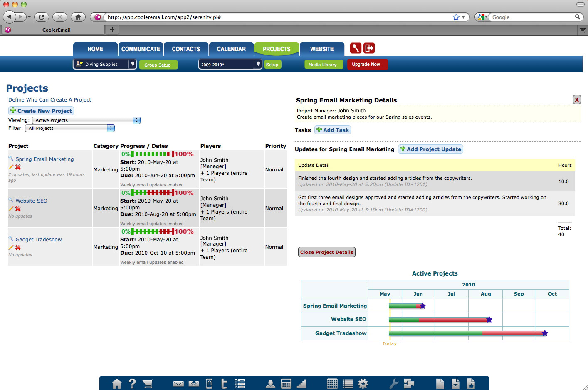Screen dimensions: 588x390
Task: Expand the Filter All Projects dropdown
Action: coord(69,128)
